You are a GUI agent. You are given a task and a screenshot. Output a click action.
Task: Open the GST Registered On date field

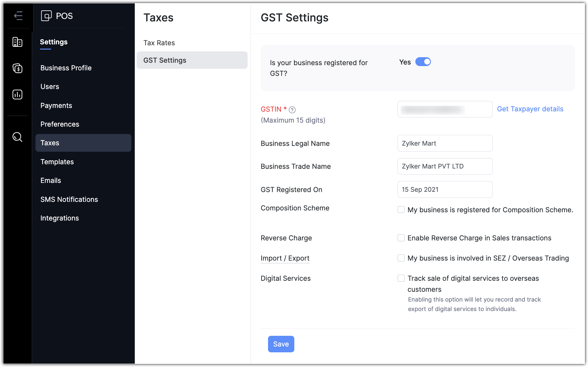pos(445,190)
